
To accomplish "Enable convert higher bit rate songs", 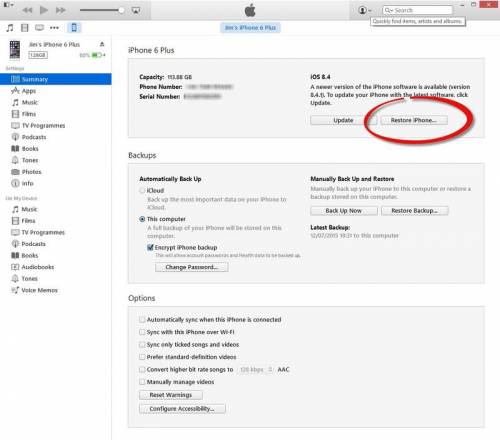I will coord(142,370).
